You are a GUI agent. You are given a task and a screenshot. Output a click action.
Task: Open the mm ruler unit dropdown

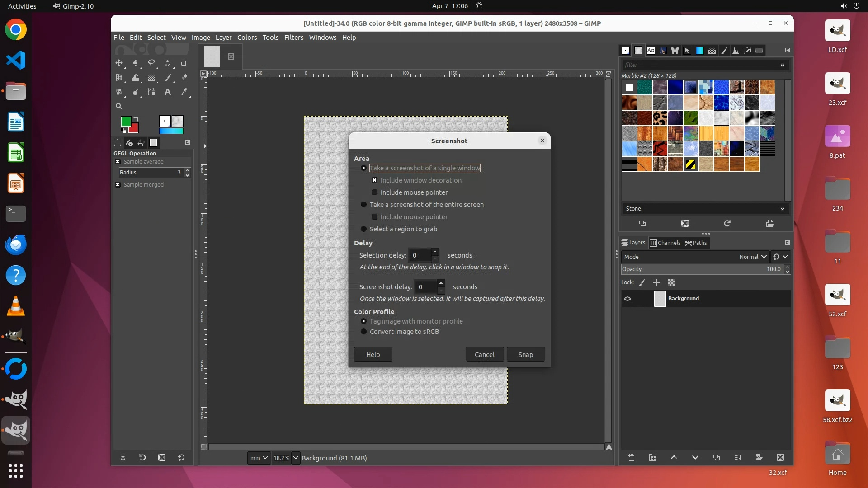[x=259, y=458]
